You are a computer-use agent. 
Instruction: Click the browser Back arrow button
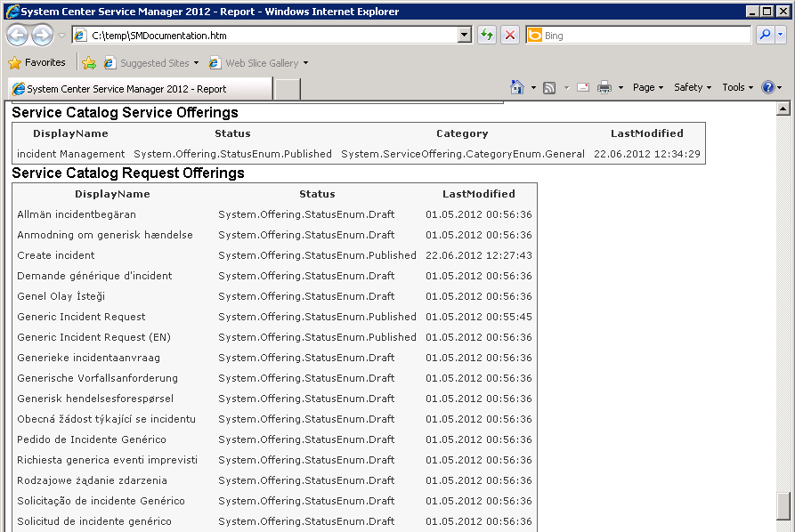click(x=18, y=36)
